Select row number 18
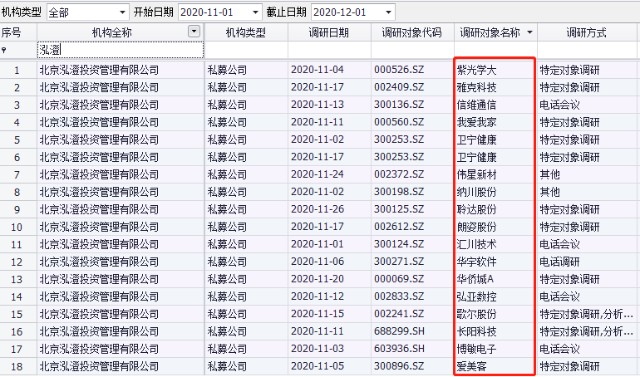This screenshot has width=640, height=377. [17, 367]
